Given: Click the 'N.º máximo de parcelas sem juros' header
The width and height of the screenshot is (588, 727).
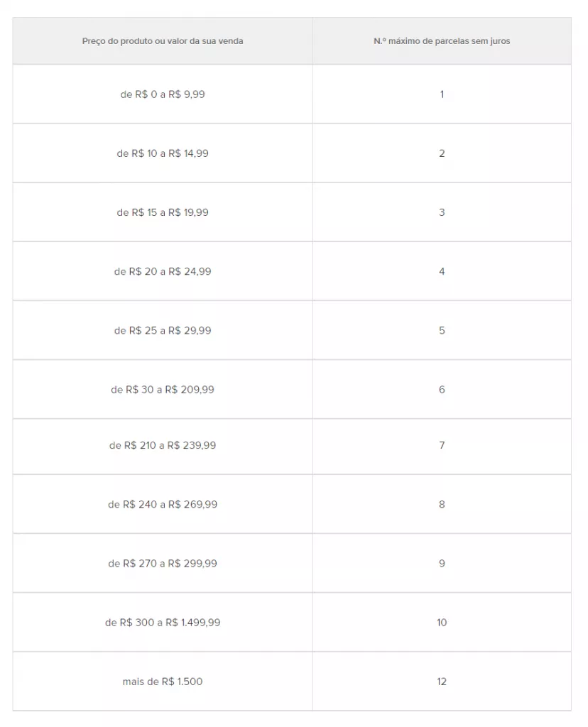Looking at the screenshot, I should coord(442,40).
